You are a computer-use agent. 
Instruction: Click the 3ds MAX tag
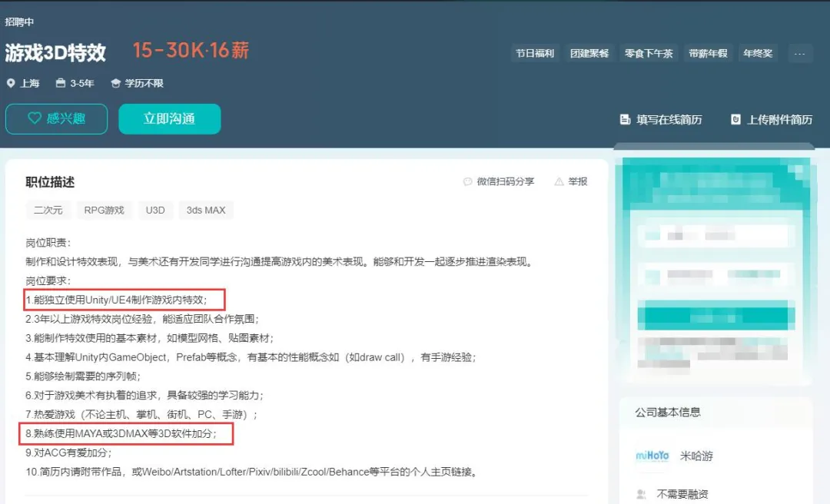pos(205,210)
